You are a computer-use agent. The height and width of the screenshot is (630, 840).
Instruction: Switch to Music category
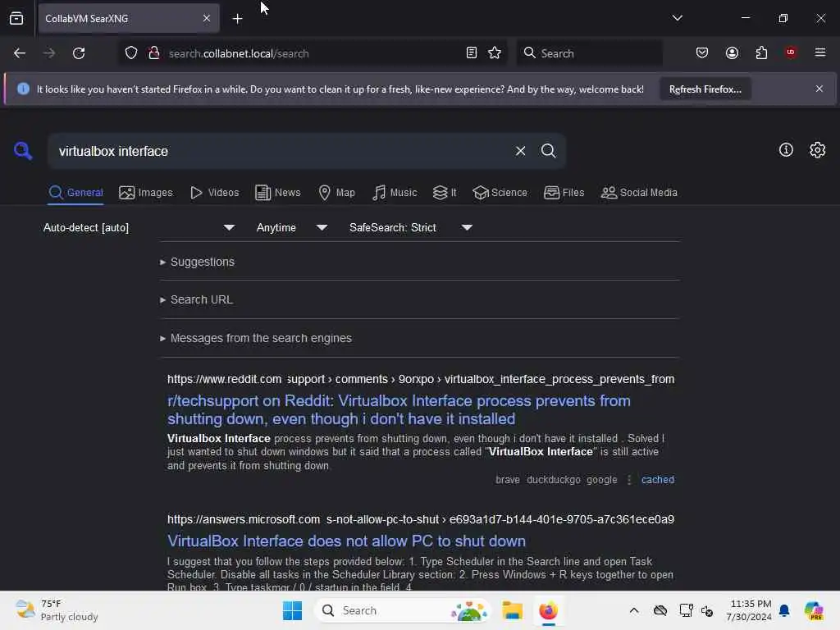pos(395,193)
